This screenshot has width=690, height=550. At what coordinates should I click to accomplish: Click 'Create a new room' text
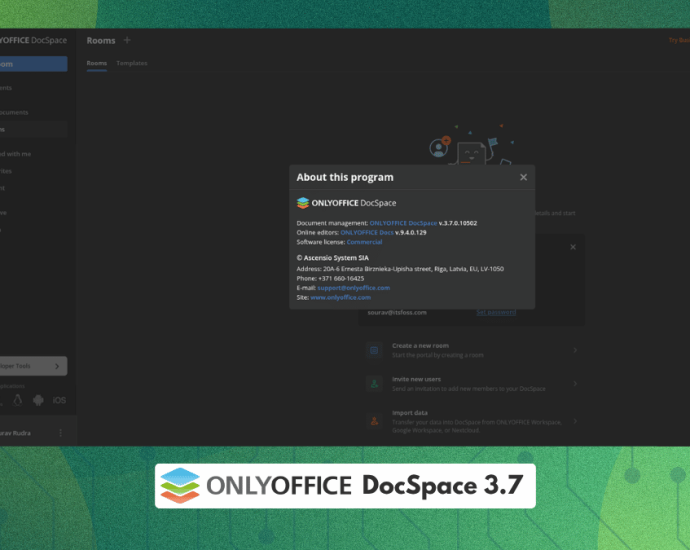[x=420, y=346]
